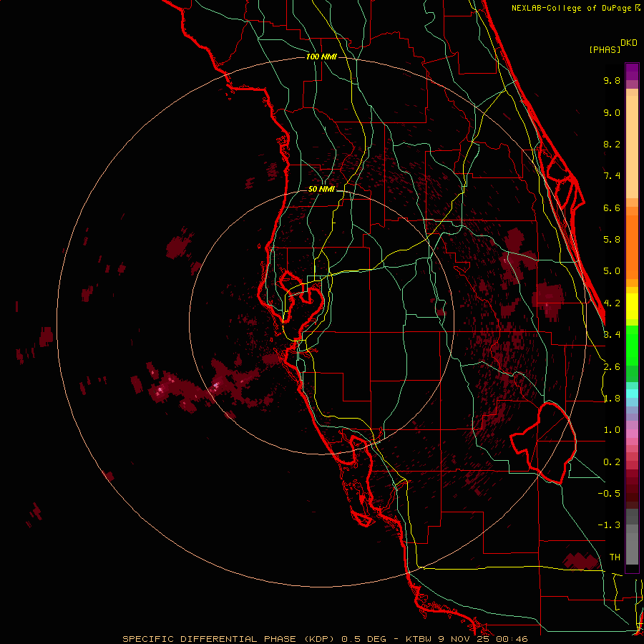Viewport: 644px width, 644px height.
Task: Click the 5.8 value on the color scale
Action: 612,240
